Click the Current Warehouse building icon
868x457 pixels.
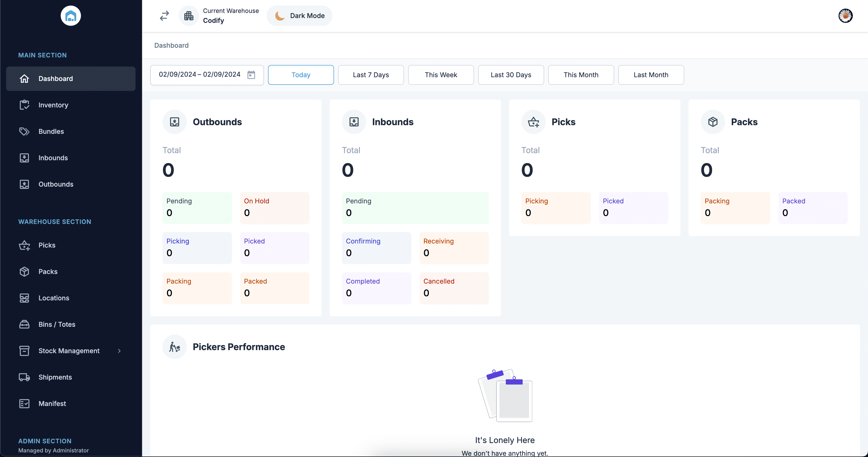point(189,16)
